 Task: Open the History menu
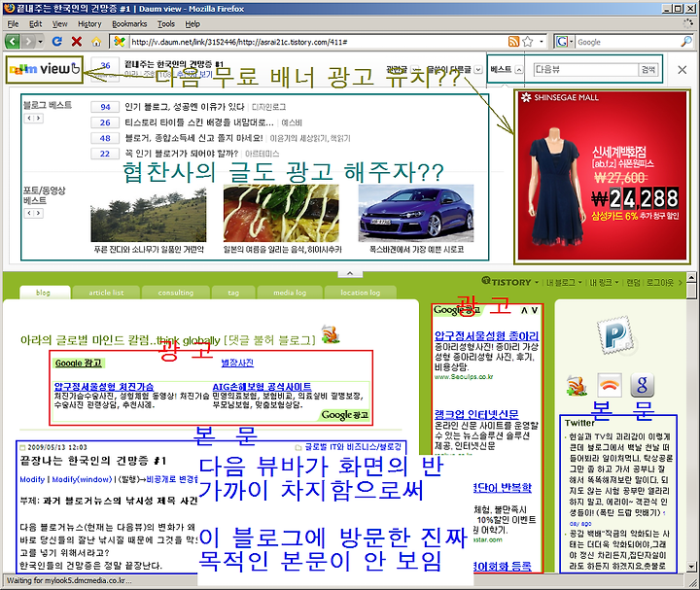point(89,23)
